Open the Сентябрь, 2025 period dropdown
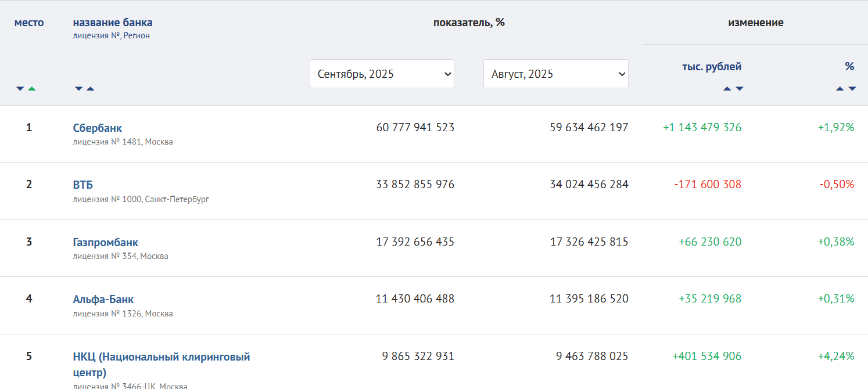 click(382, 74)
